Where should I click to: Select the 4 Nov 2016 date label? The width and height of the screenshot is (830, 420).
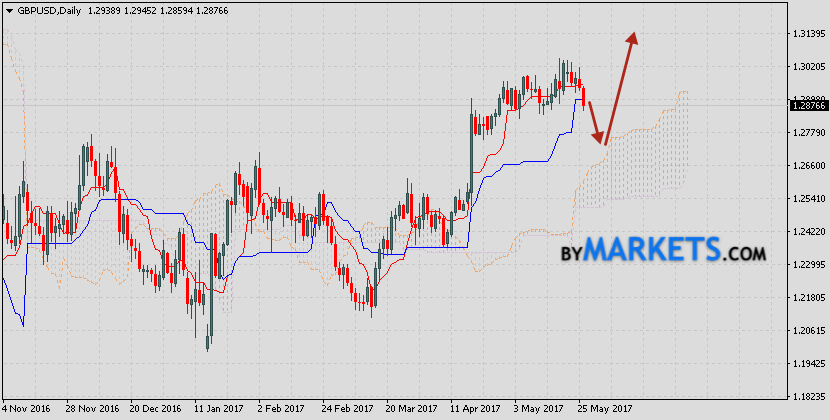pyautogui.click(x=29, y=409)
